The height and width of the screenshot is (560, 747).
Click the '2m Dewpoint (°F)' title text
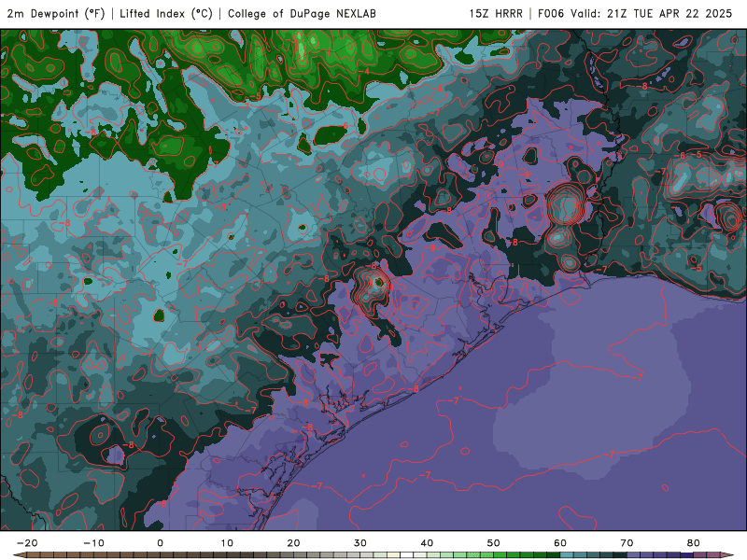[x=56, y=13]
